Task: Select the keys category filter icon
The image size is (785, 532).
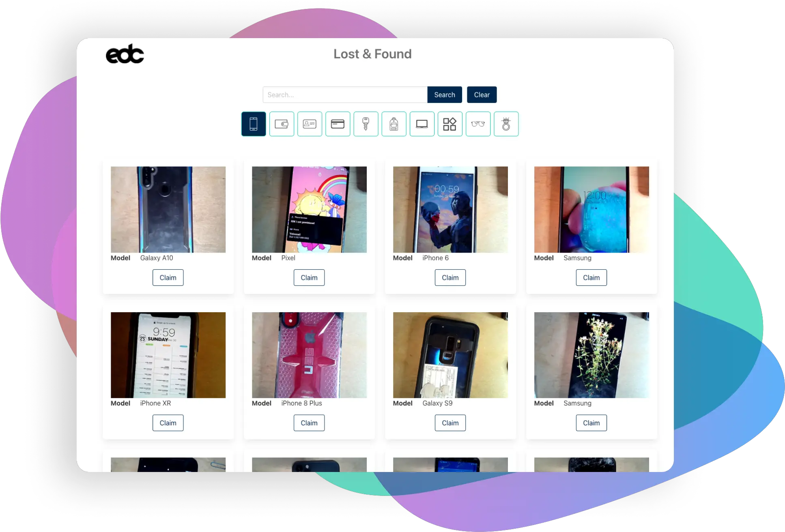Action: (365, 124)
